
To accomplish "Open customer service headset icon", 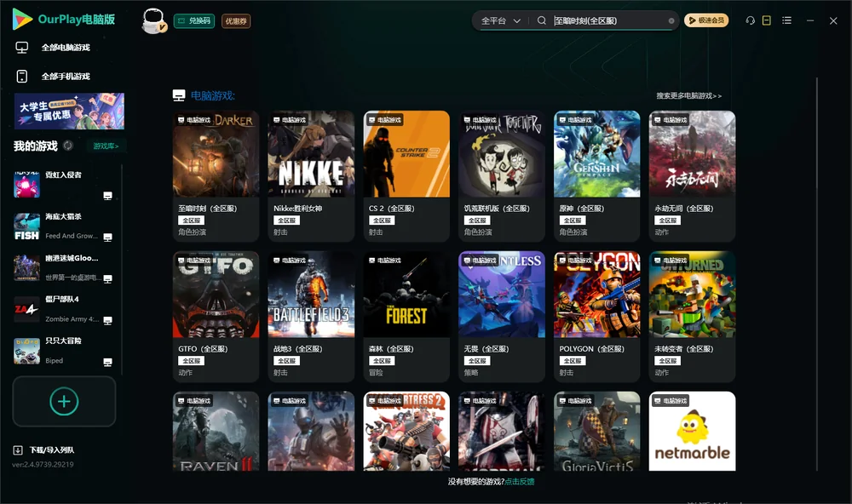I will coord(750,20).
